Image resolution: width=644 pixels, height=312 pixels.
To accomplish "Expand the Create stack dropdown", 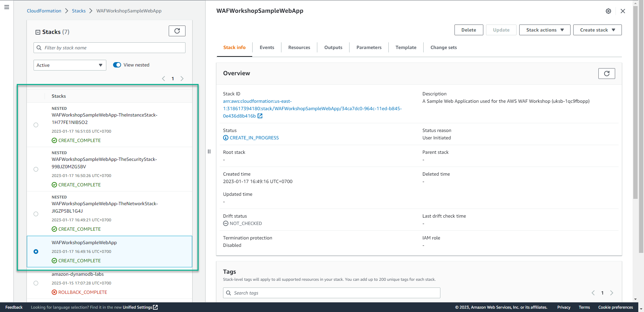I will [x=597, y=30].
